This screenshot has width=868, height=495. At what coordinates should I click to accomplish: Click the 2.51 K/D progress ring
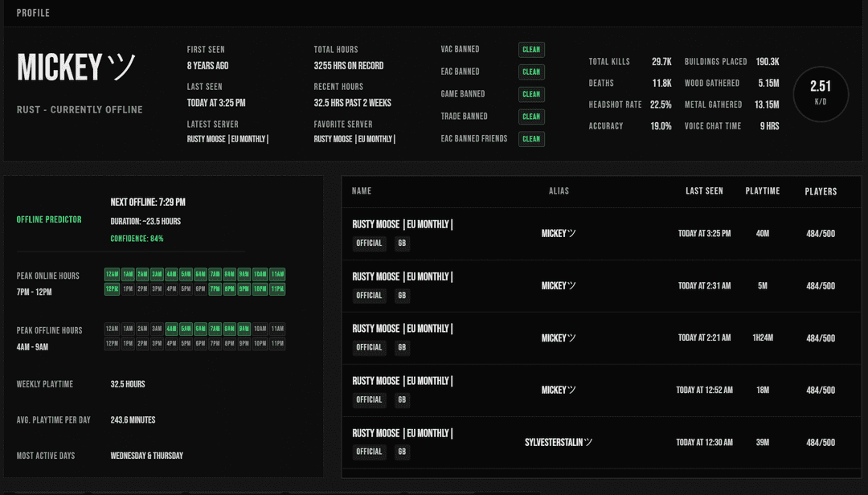(x=821, y=94)
